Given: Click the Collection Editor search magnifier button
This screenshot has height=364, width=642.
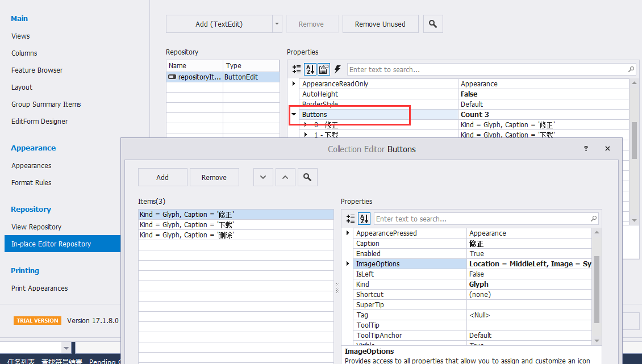Looking at the screenshot, I should 307,177.
